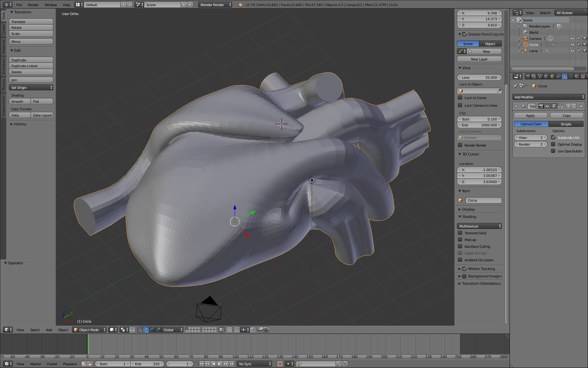Collapse the Subsurf modifier panel triangle
Viewport: 588px width, 368px height.
point(516,106)
